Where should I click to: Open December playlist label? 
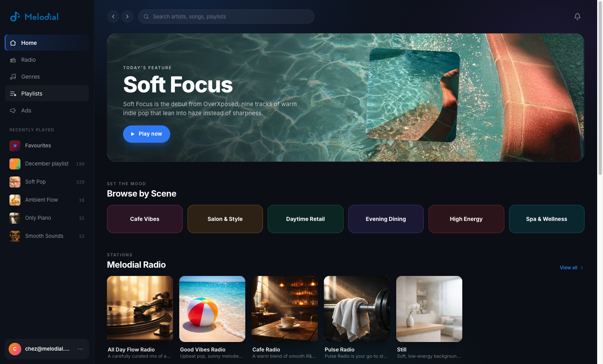click(x=47, y=164)
